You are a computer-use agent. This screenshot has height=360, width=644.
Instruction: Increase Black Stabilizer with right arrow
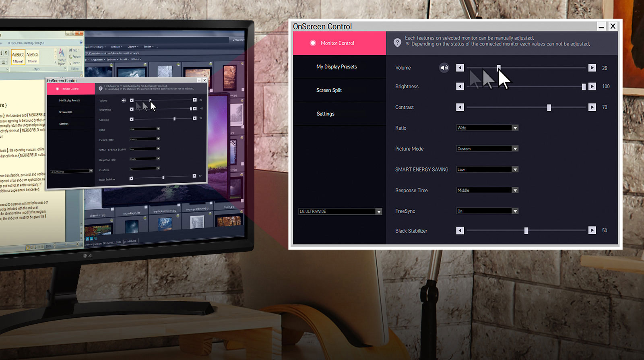tap(592, 230)
